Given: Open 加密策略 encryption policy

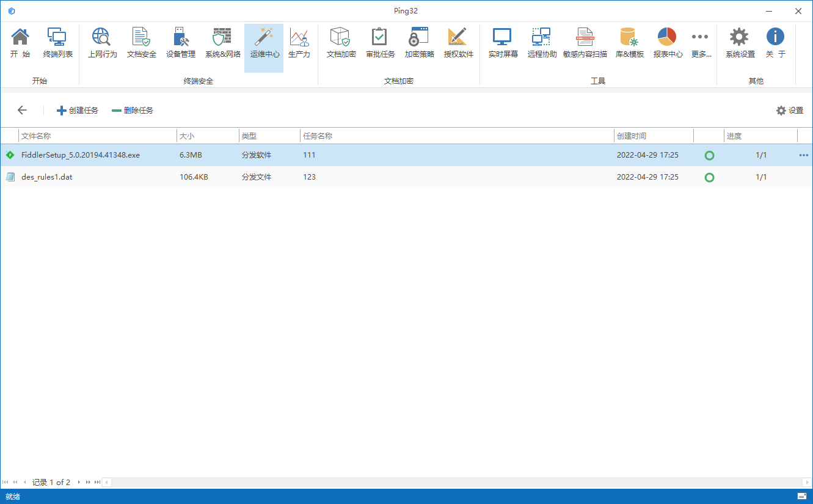Looking at the screenshot, I should (419, 43).
